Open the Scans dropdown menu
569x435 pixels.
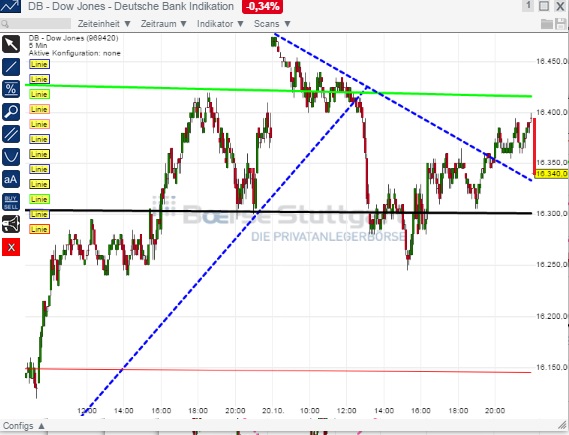pos(272,24)
